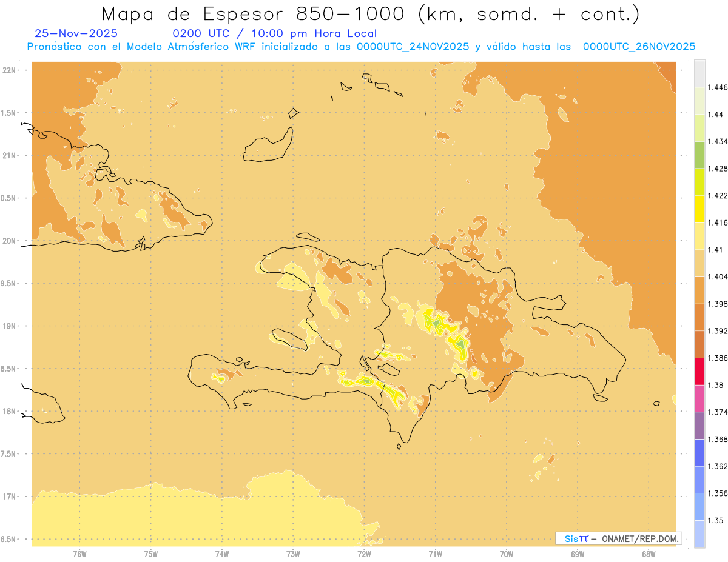Screen dimensions: 728x562
Task: Click the legend value 1.356
Action: 718,493
